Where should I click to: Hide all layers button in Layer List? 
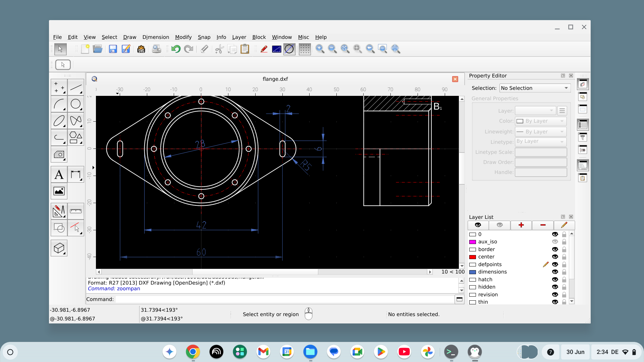[x=499, y=225]
